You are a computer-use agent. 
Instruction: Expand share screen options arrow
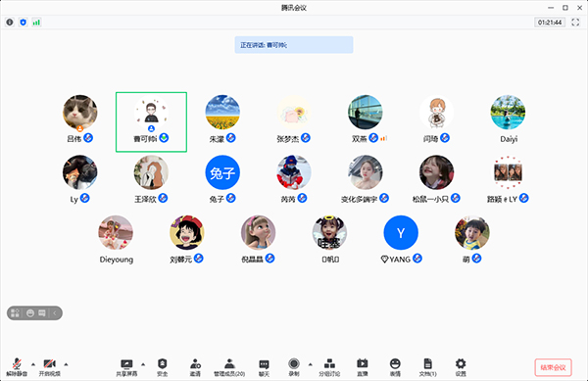coord(143,364)
